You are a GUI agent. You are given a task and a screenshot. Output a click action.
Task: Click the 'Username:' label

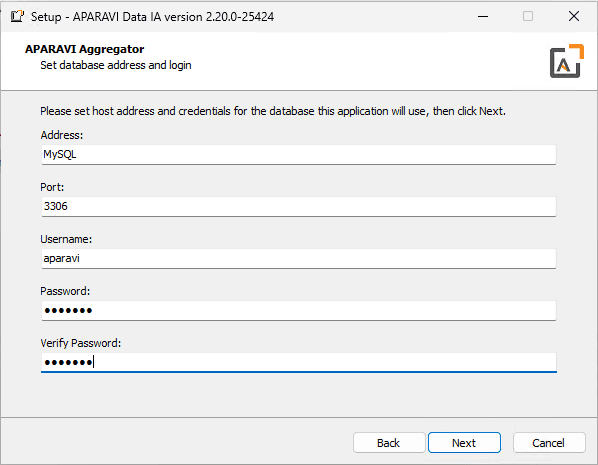click(x=66, y=239)
